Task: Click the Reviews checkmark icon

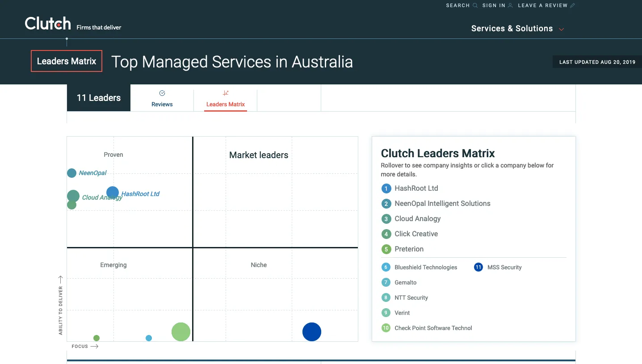Action: (x=162, y=93)
